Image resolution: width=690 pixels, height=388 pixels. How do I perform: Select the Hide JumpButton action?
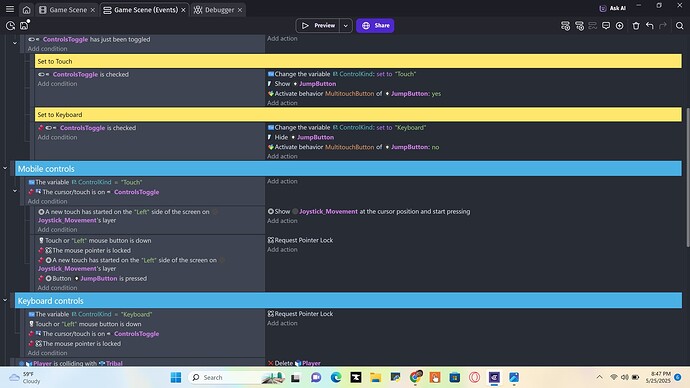pos(301,137)
